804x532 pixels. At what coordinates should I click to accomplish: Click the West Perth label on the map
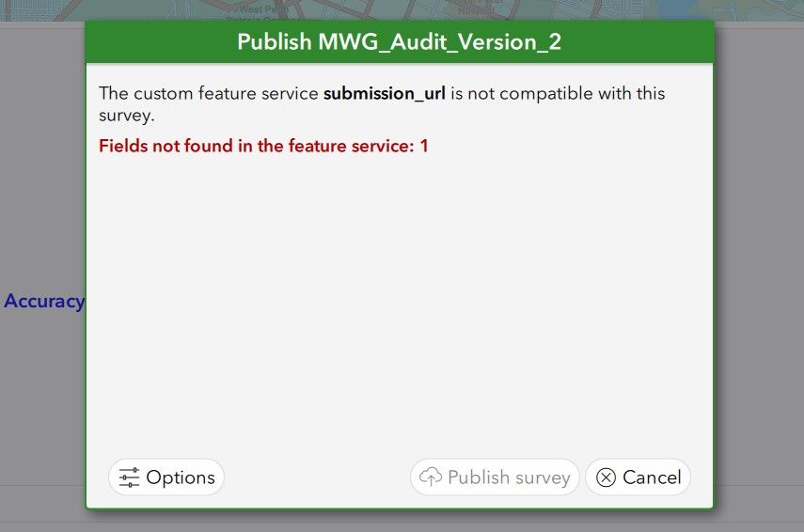click(256, 9)
